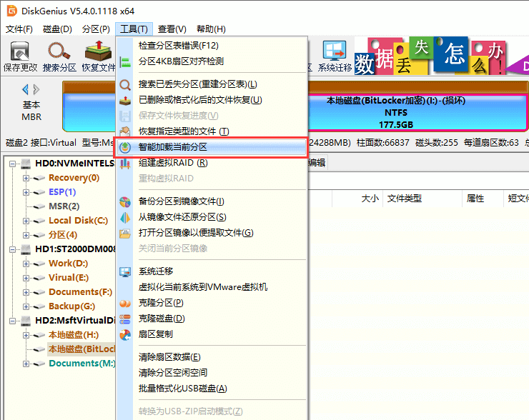Expand the Backup(G:) partition node
The image size is (529, 420).
[x=26, y=306]
